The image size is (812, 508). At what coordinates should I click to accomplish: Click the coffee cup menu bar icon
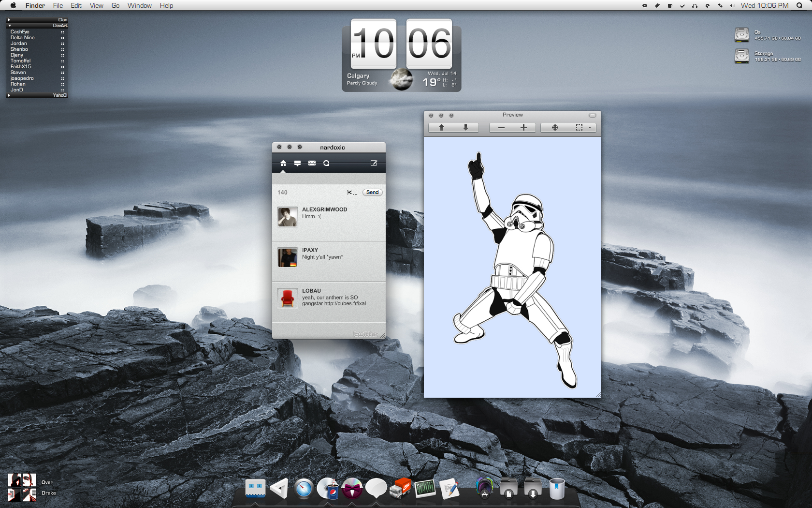click(x=669, y=6)
